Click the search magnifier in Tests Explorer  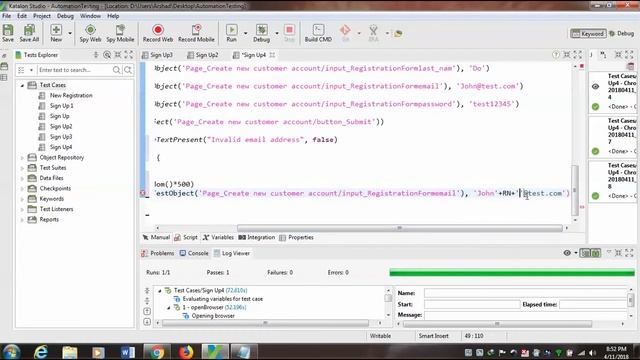pyautogui.click(x=116, y=70)
